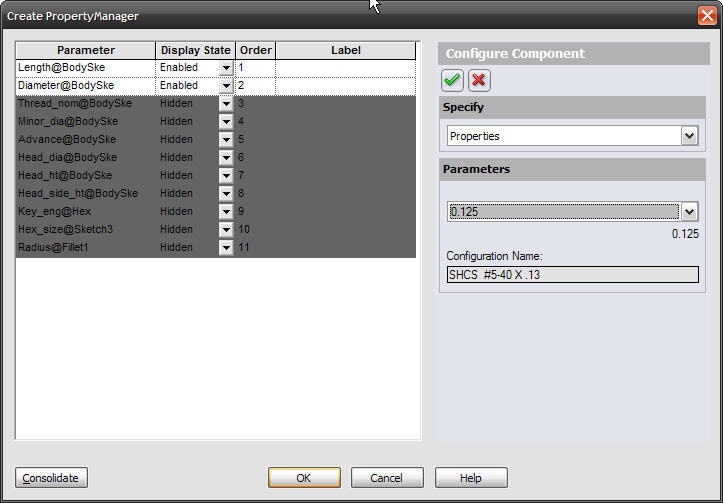723x503 pixels.
Task: Open Display State dropdown for Head_ht@BodySke
Action: click(x=226, y=176)
